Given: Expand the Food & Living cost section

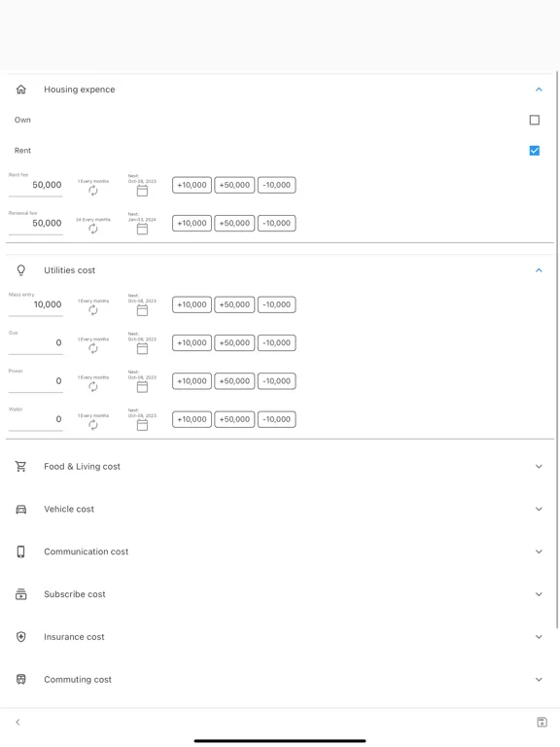Looking at the screenshot, I should pos(280,467).
